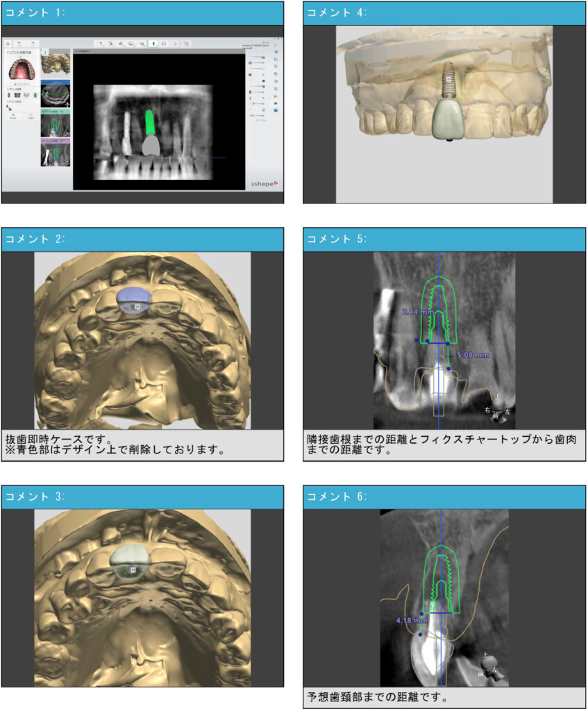Click the first implant icon in left panel row

(x=9, y=94)
